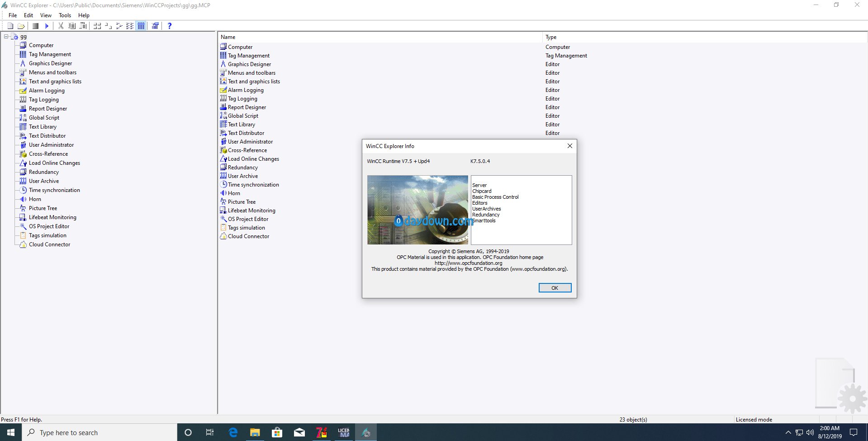Open the View menu
This screenshot has width=868, height=441.
(x=46, y=15)
